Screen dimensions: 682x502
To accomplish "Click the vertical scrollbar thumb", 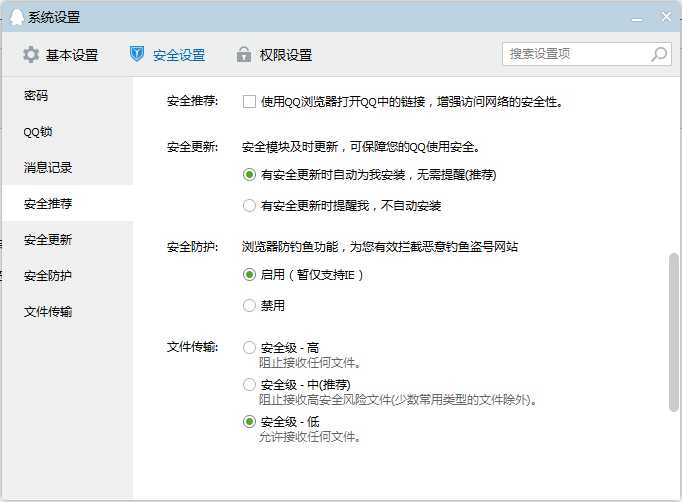I will coord(673,332).
